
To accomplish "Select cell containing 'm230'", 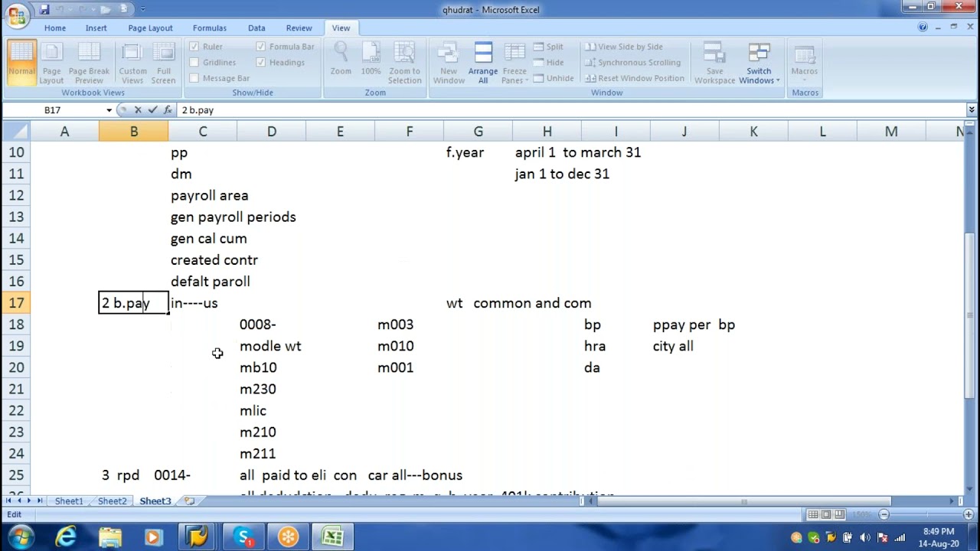I will 271,390.
